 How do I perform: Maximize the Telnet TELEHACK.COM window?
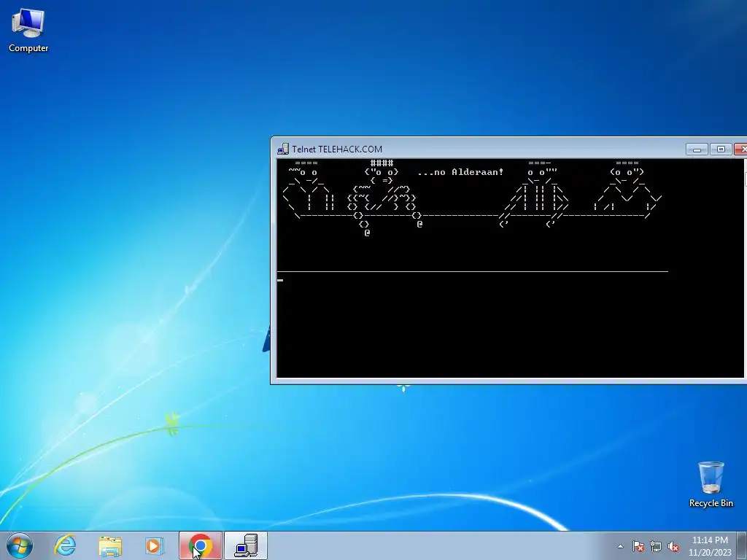click(721, 149)
